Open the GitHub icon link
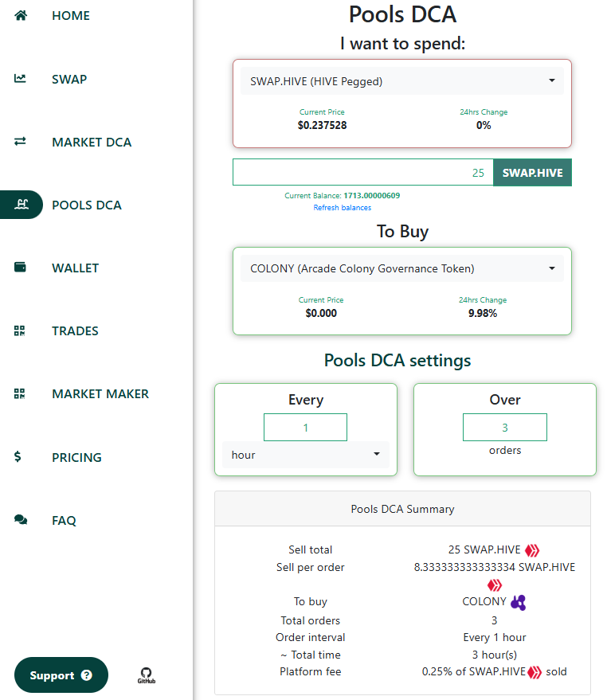The image size is (607, 700). pyautogui.click(x=146, y=675)
